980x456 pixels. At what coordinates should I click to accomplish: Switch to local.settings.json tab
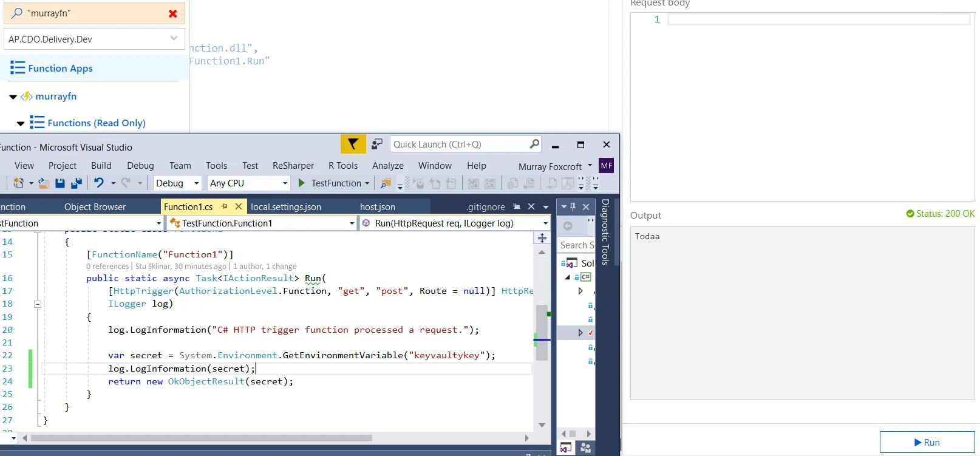286,206
